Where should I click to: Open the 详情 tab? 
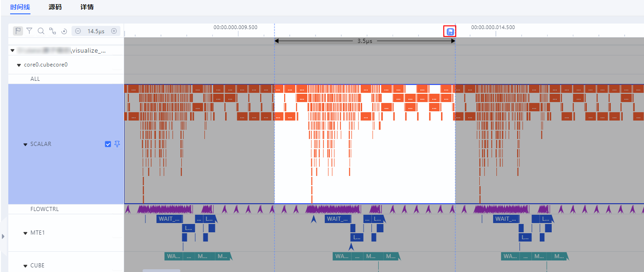[x=87, y=7]
